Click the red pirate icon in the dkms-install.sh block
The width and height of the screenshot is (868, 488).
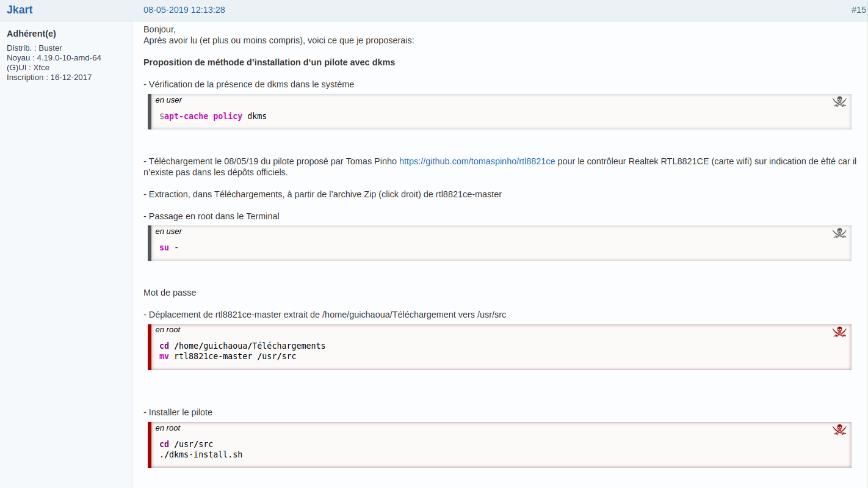pyautogui.click(x=839, y=430)
